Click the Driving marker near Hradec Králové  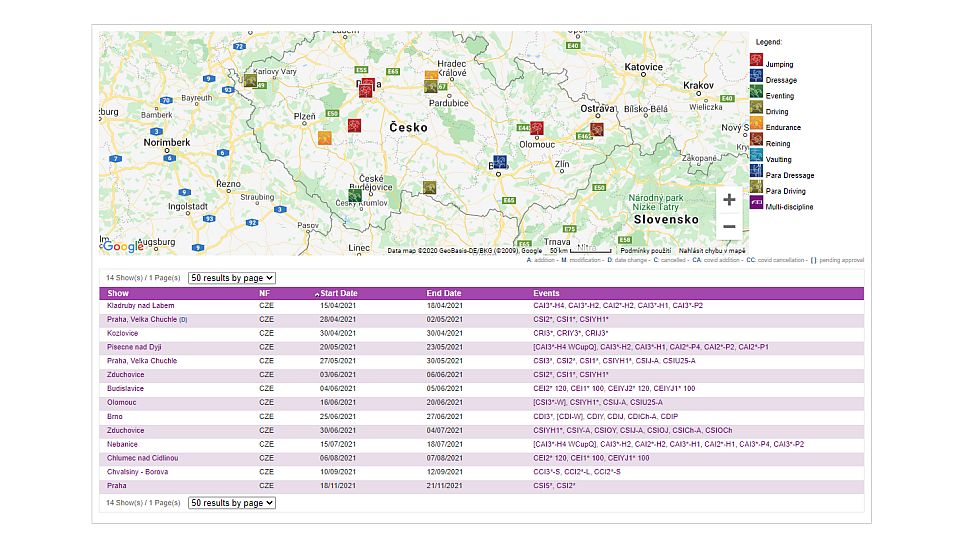click(x=430, y=86)
